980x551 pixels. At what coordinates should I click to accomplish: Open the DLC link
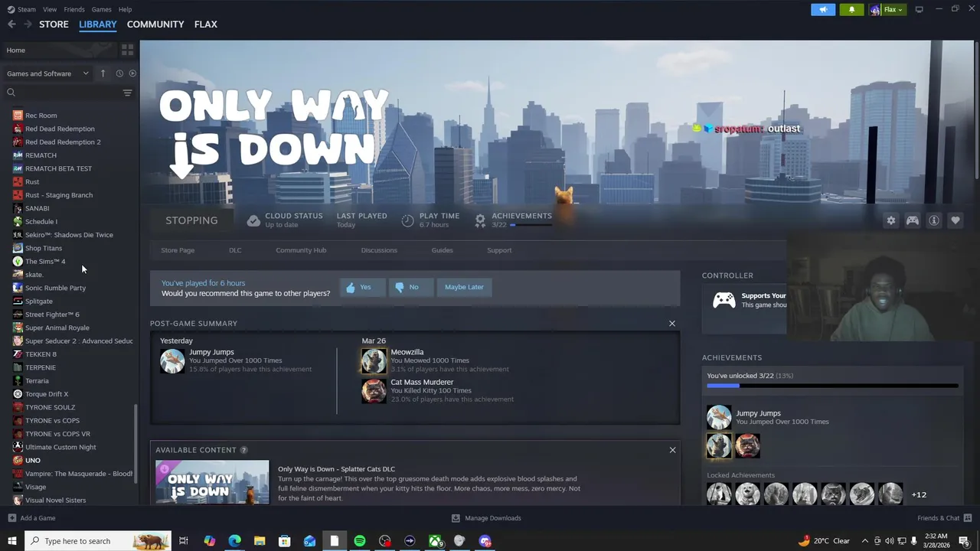(235, 250)
